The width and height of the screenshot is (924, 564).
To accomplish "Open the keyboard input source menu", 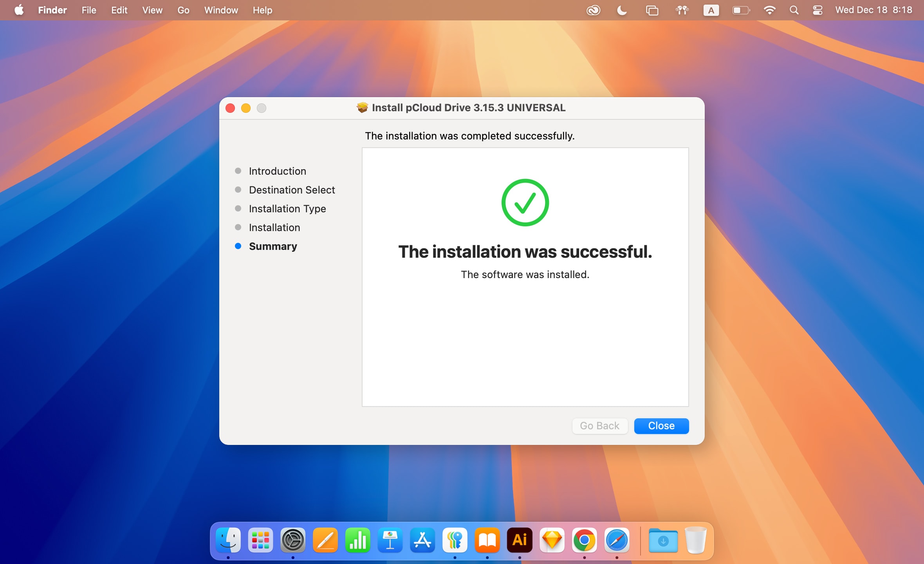I will point(711,10).
